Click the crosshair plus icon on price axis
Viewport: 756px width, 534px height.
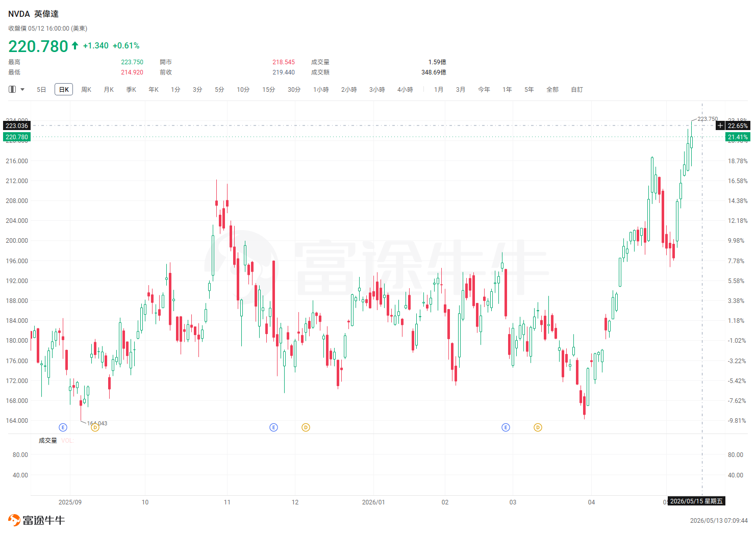click(x=720, y=125)
